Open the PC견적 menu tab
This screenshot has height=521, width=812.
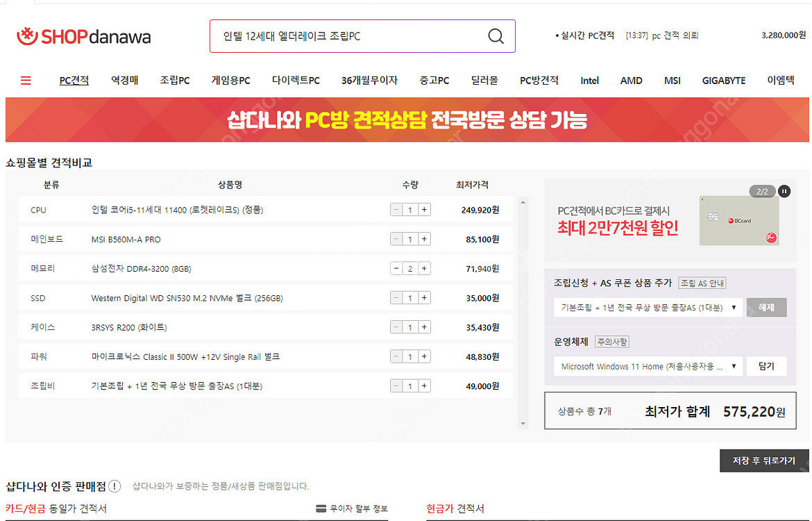pos(74,81)
